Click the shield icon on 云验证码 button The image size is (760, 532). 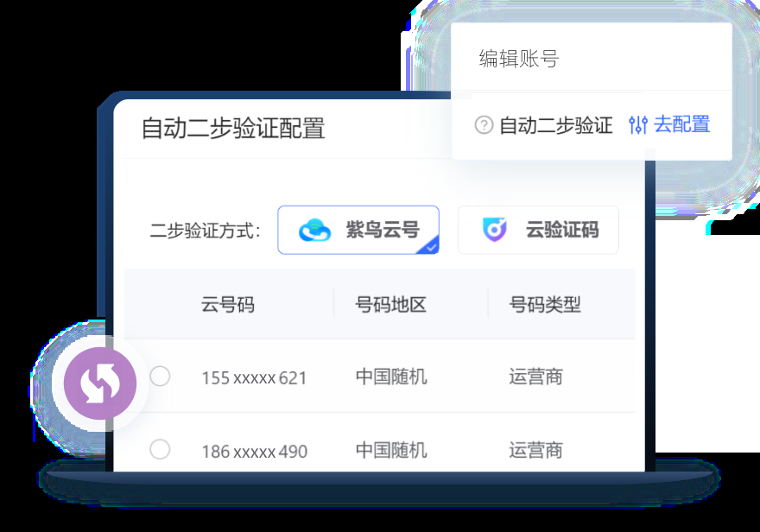(493, 230)
